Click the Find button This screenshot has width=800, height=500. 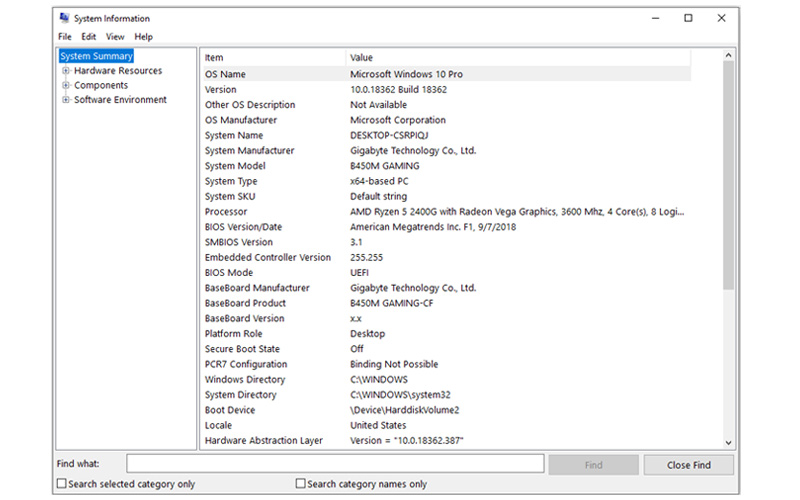tap(593, 465)
